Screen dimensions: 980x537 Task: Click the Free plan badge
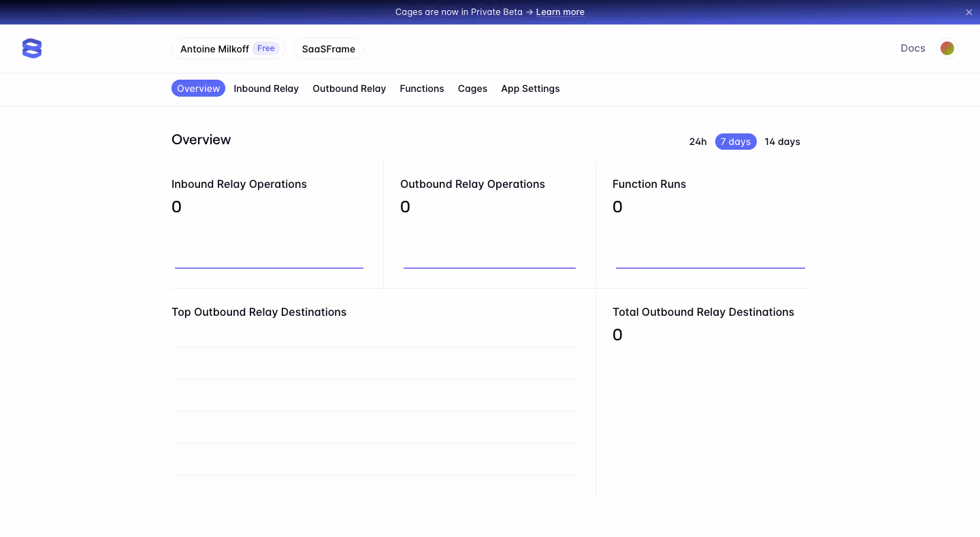(266, 48)
